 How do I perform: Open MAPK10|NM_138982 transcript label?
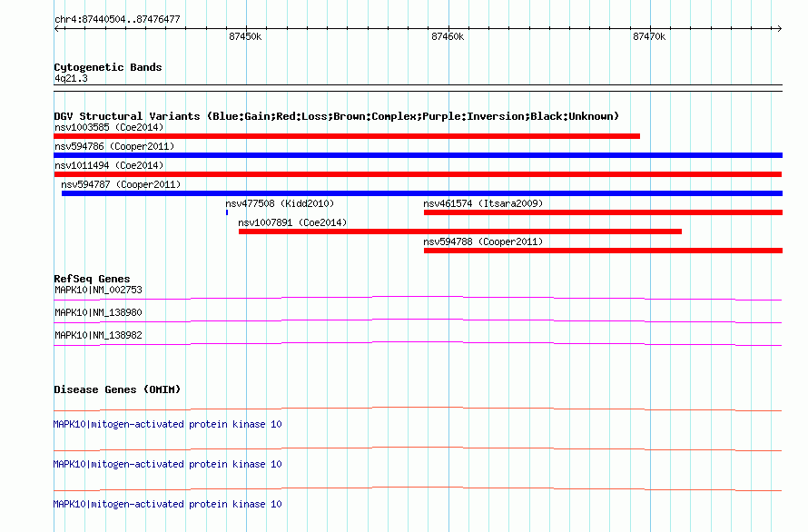98,335
